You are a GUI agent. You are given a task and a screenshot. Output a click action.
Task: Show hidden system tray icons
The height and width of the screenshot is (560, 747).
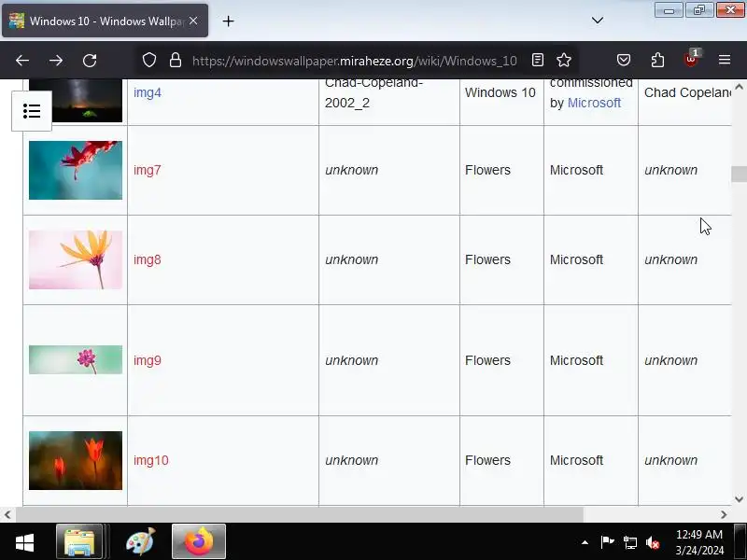click(585, 542)
